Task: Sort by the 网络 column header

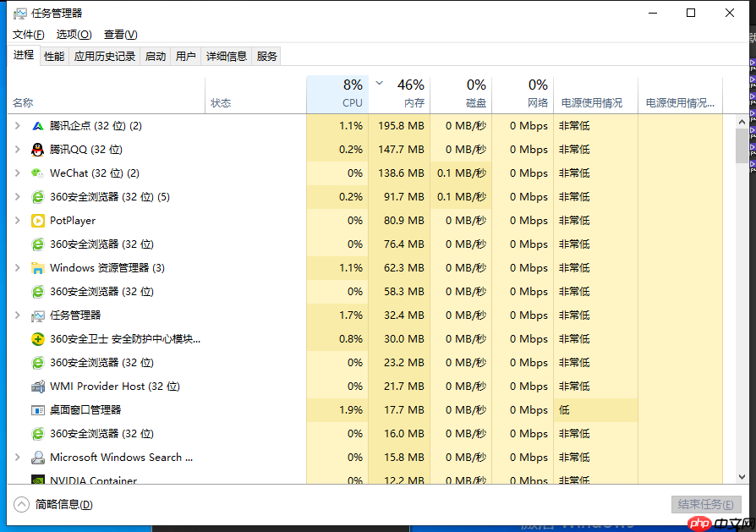Action: (523, 94)
